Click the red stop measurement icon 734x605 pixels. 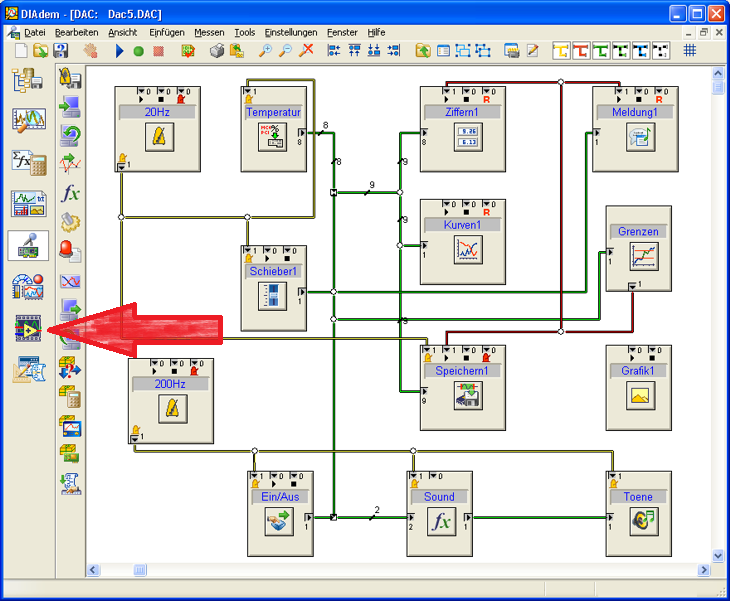click(159, 50)
